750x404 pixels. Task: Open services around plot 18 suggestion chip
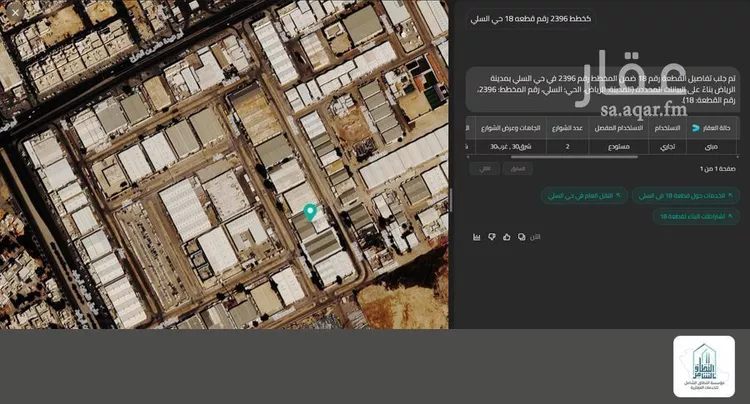coord(685,196)
